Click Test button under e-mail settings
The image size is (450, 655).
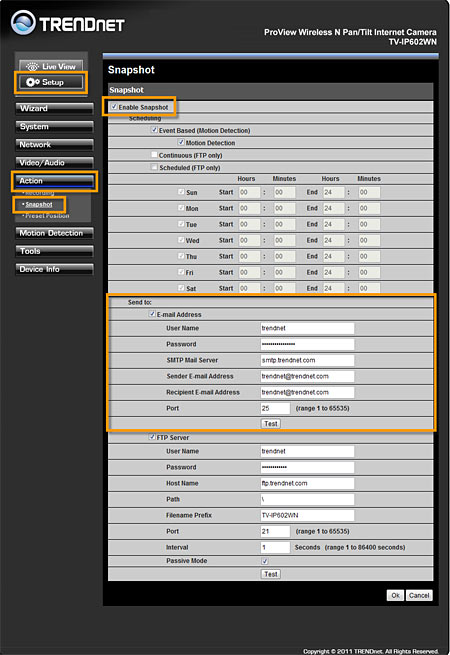pyautogui.click(x=271, y=424)
